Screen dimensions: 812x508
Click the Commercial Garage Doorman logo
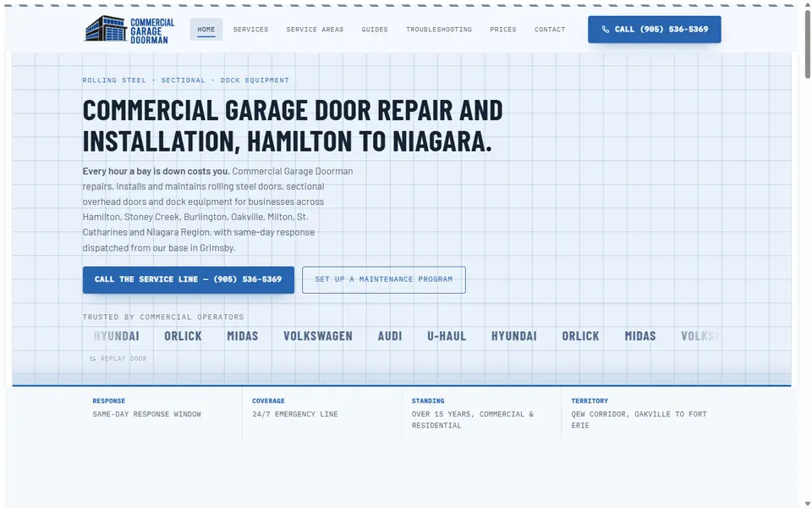[129, 30]
